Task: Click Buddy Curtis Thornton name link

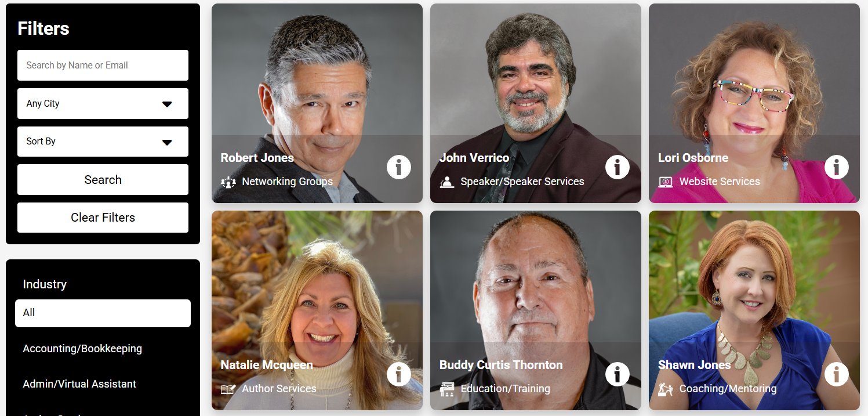Action: (x=501, y=365)
